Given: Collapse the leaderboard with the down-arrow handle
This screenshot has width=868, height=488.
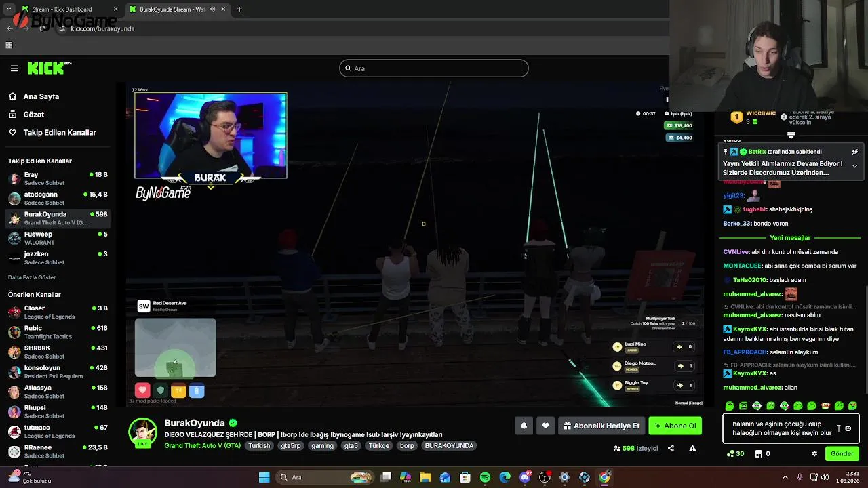Looking at the screenshot, I should (791, 136).
